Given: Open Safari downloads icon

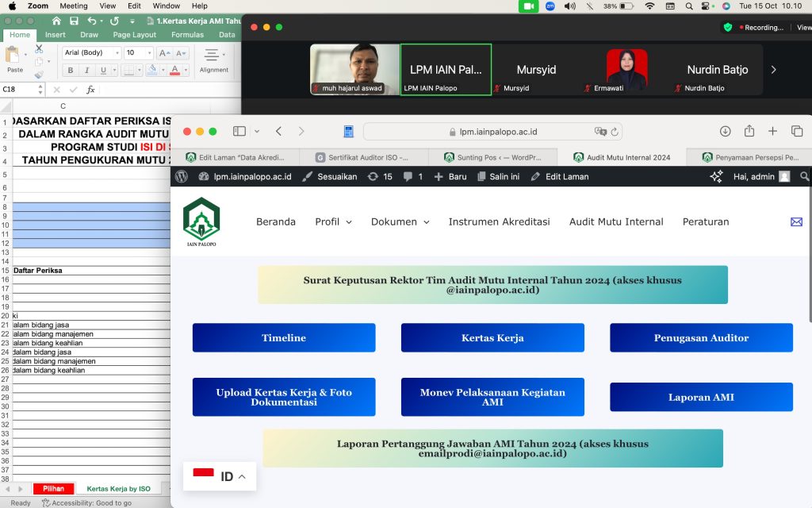Looking at the screenshot, I should [725, 131].
